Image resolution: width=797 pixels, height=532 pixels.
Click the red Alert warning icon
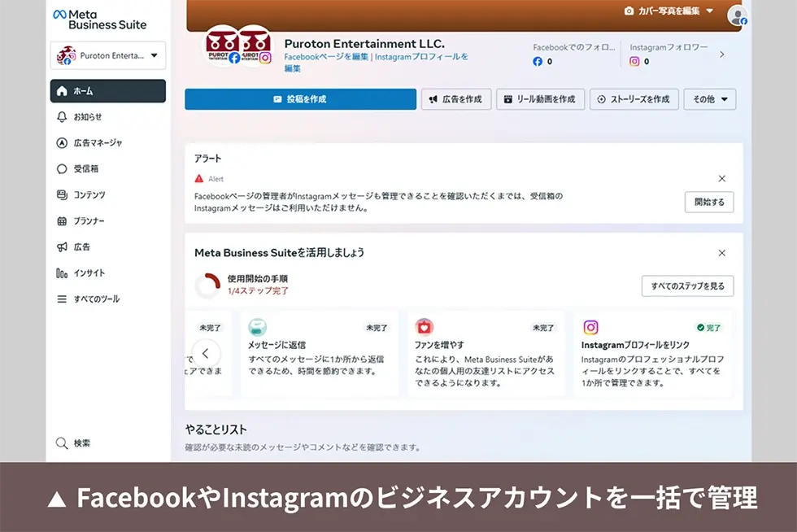click(x=199, y=178)
